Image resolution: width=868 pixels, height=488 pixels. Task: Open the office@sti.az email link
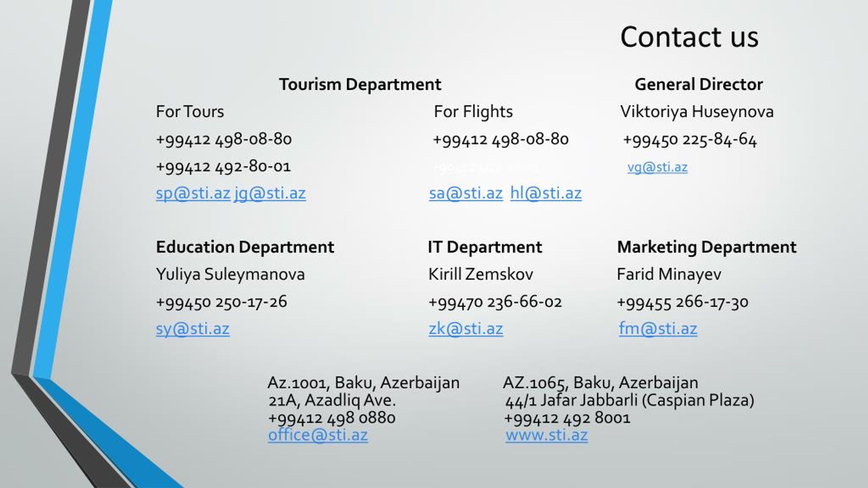tap(318, 435)
